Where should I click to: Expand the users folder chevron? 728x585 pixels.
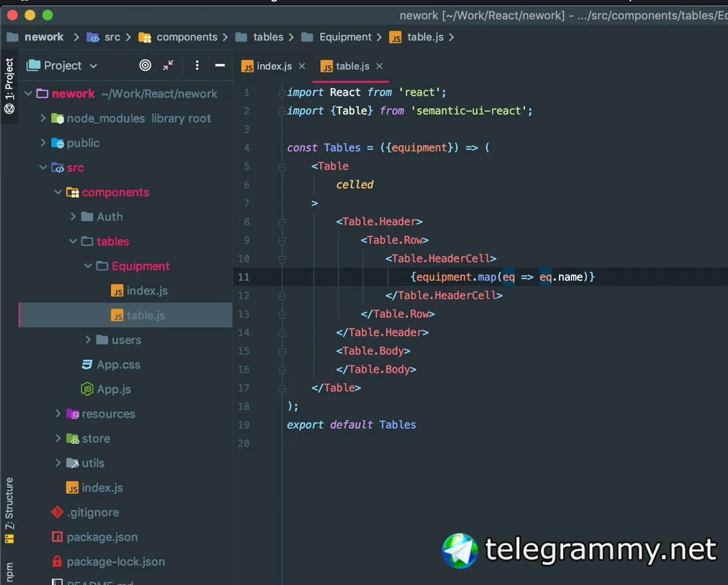pyautogui.click(x=88, y=340)
